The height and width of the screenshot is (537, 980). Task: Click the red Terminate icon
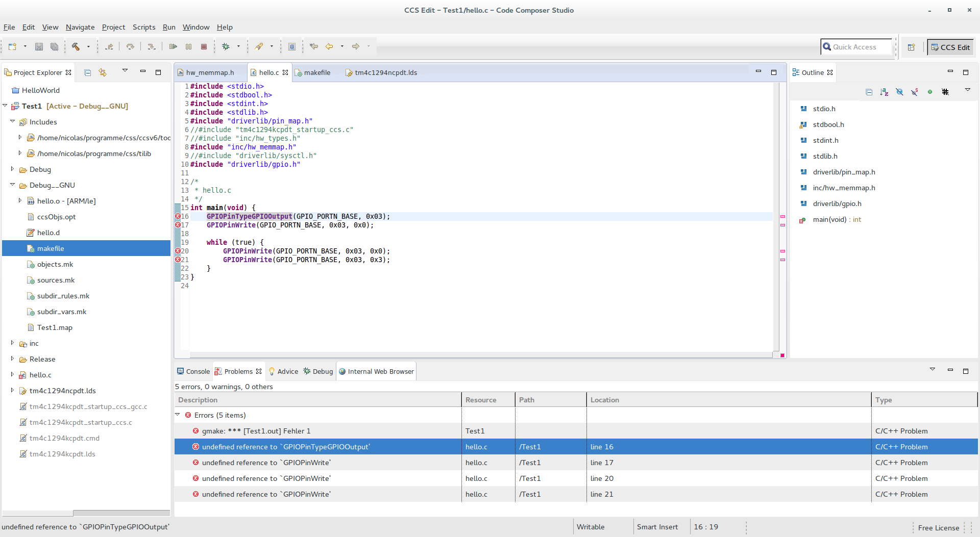204,46
